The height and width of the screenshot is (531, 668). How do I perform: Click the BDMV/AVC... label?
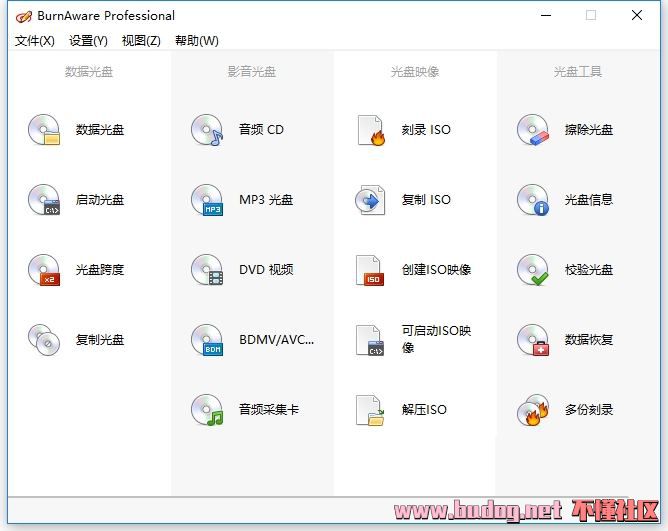[x=276, y=340]
